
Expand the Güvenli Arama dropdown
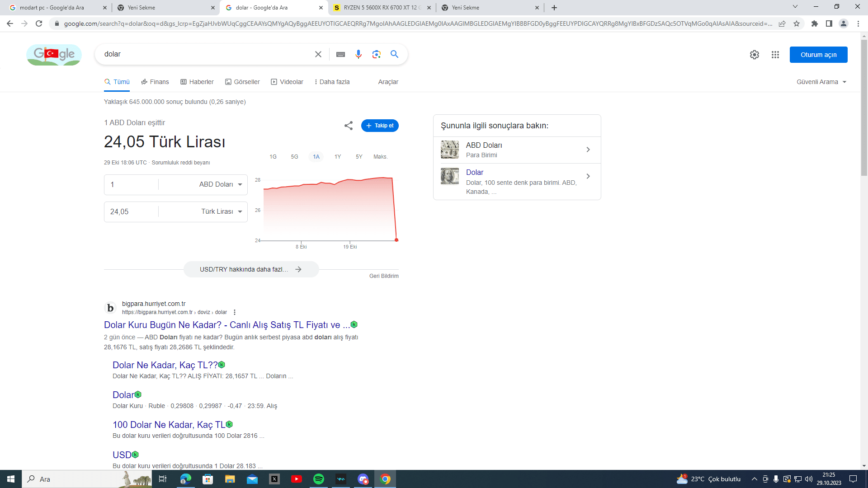click(x=821, y=82)
